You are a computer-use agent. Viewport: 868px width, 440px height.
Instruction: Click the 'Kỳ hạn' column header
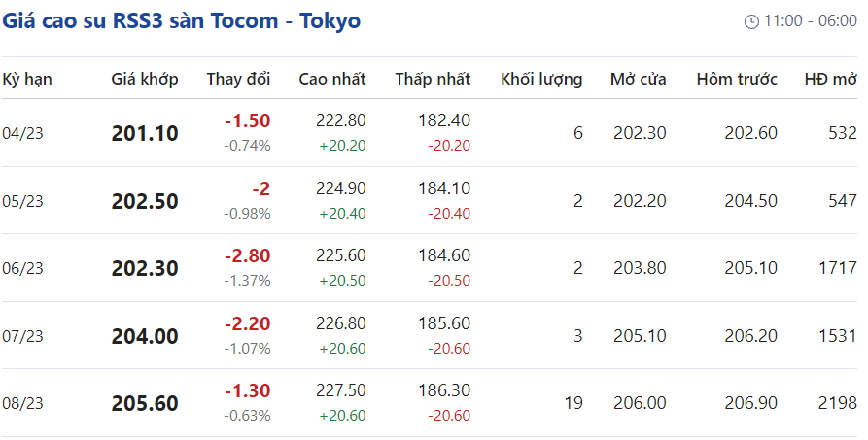(27, 80)
